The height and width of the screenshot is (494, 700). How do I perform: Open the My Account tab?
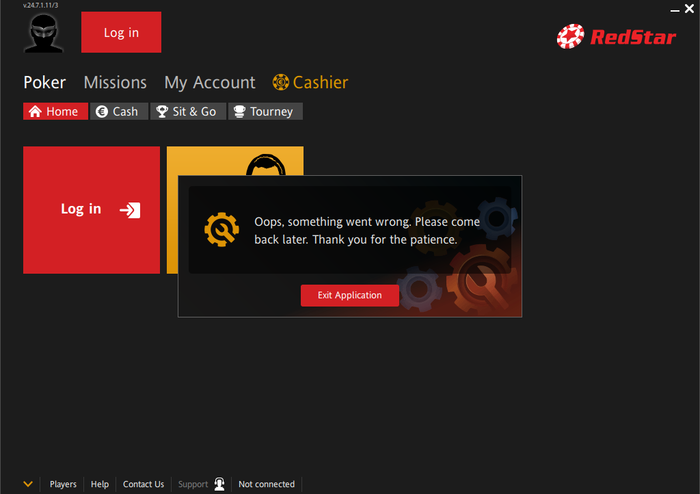(x=210, y=83)
